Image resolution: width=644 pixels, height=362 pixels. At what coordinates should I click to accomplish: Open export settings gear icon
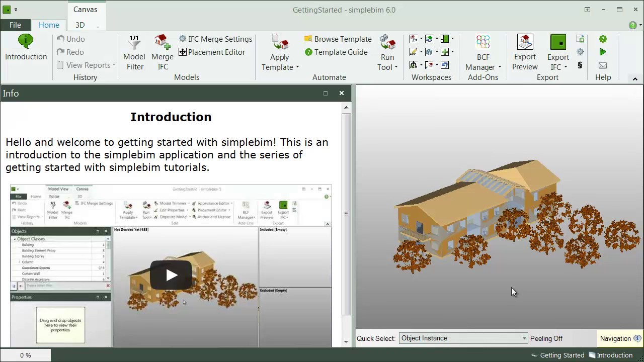click(580, 52)
